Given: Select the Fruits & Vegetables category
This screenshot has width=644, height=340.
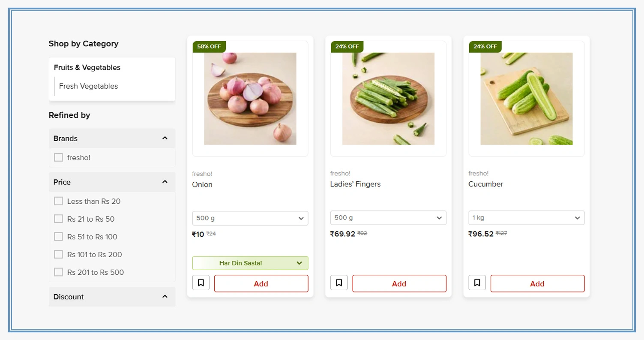Looking at the screenshot, I should (x=87, y=67).
